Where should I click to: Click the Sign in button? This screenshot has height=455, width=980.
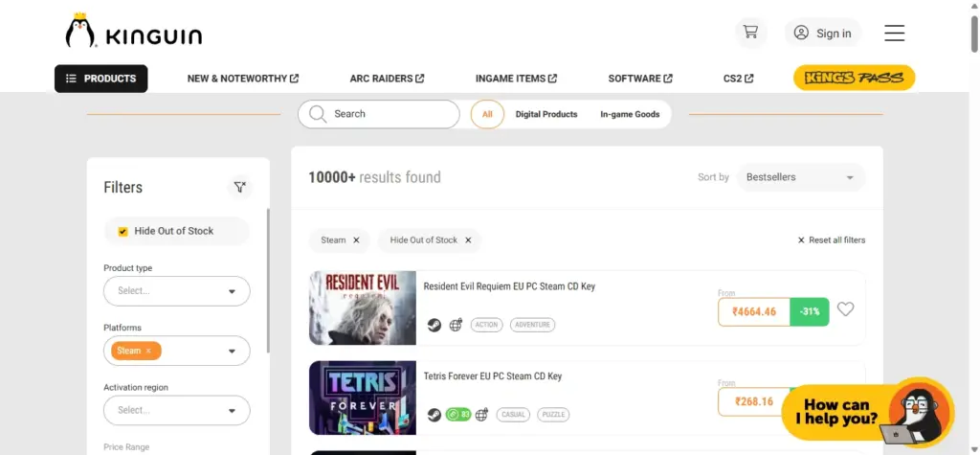pyautogui.click(x=823, y=33)
